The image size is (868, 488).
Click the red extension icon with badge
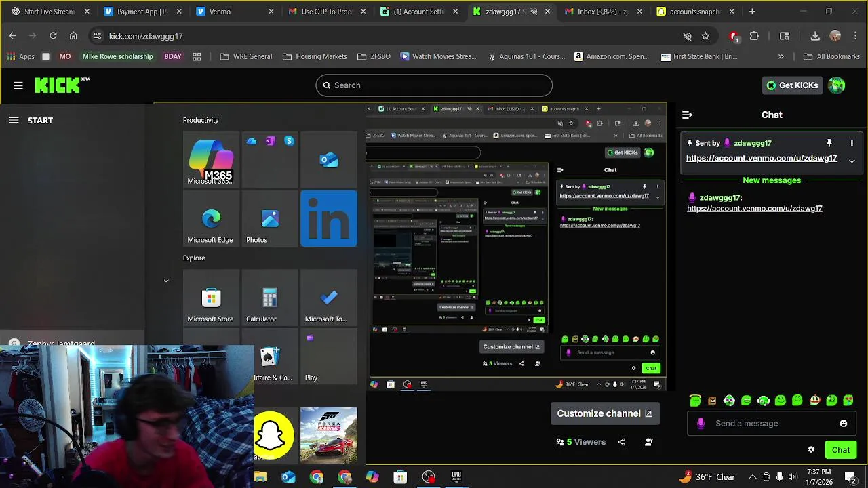734,36
